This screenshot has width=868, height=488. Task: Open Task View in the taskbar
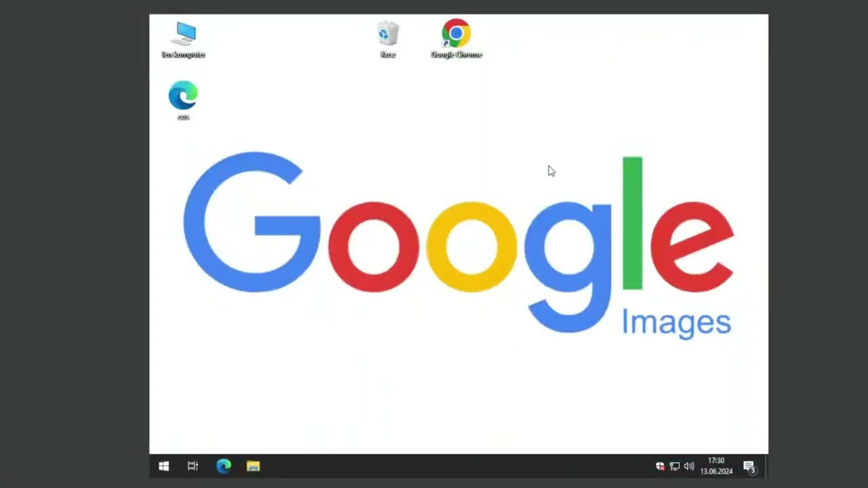click(x=193, y=466)
